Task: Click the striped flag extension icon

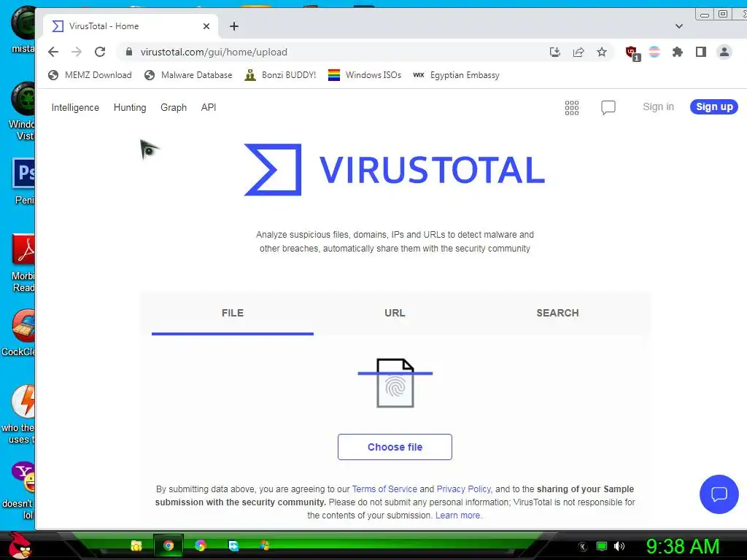Action: (x=654, y=52)
